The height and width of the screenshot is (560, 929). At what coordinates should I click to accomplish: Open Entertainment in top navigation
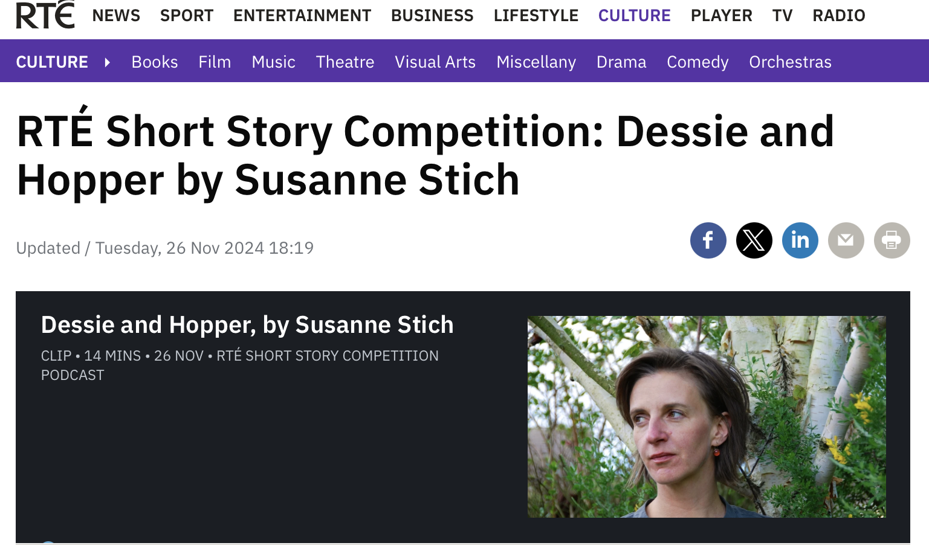pyautogui.click(x=302, y=16)
